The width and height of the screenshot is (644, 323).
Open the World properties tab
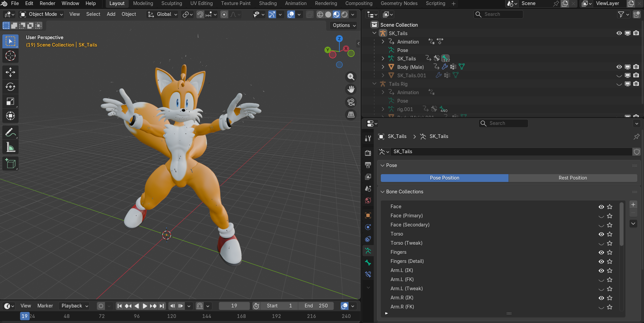pos(368,200)
